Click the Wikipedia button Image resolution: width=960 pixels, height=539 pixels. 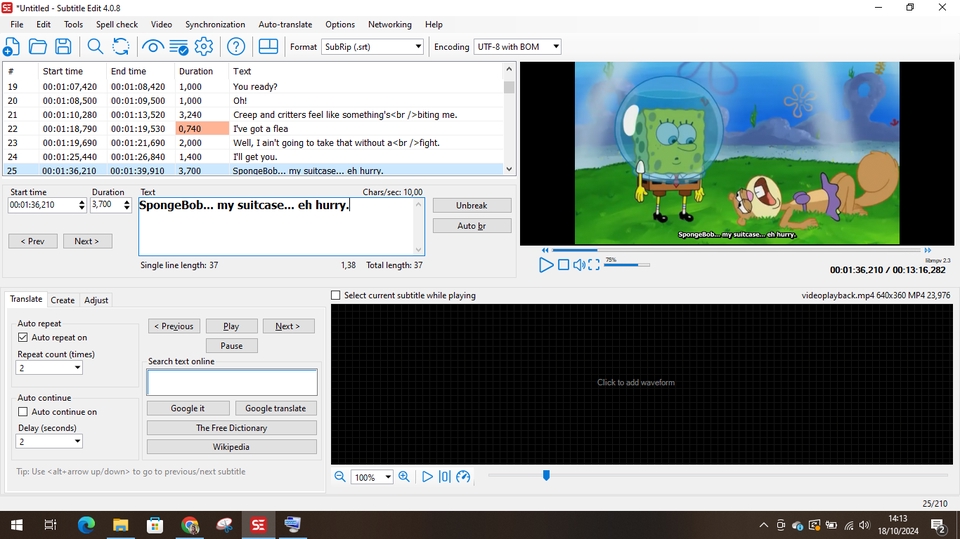point(231,447)
